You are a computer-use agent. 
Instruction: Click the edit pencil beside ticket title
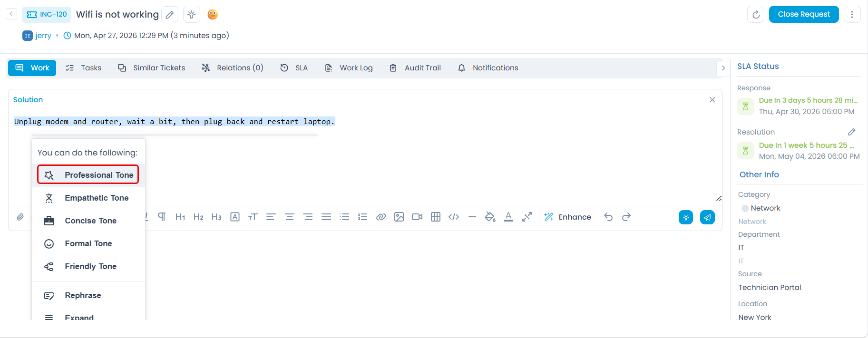170,15
